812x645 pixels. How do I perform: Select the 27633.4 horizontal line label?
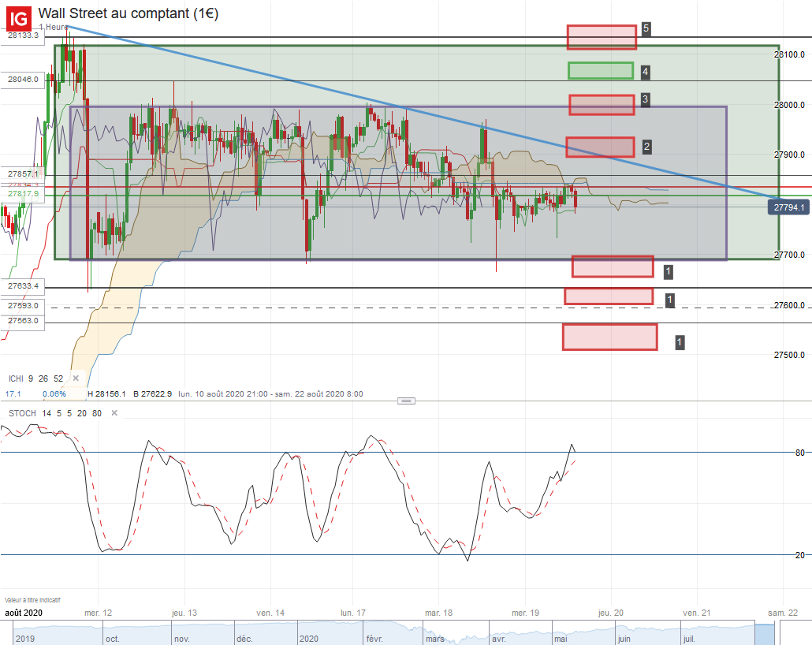click(23, 286)
